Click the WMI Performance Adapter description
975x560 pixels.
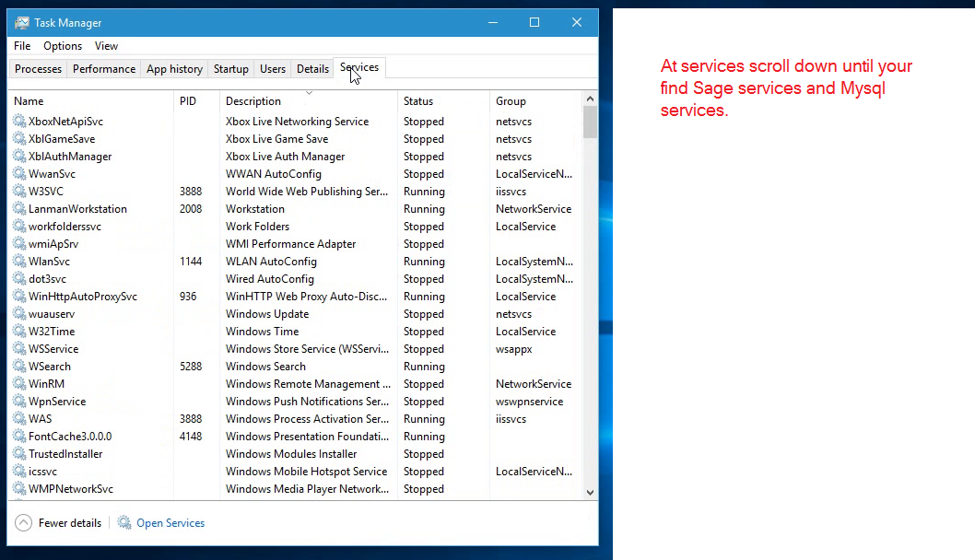[x=290, y=244]
